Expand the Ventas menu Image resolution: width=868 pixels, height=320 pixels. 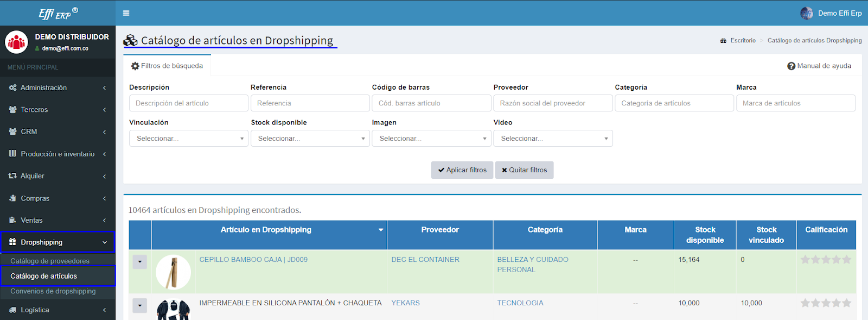[58, 220]
